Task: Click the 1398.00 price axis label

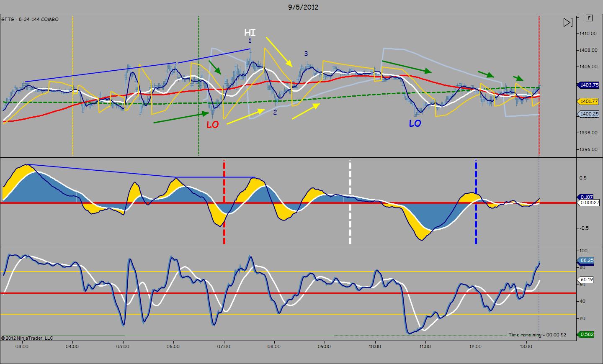Action: (588, 133)
